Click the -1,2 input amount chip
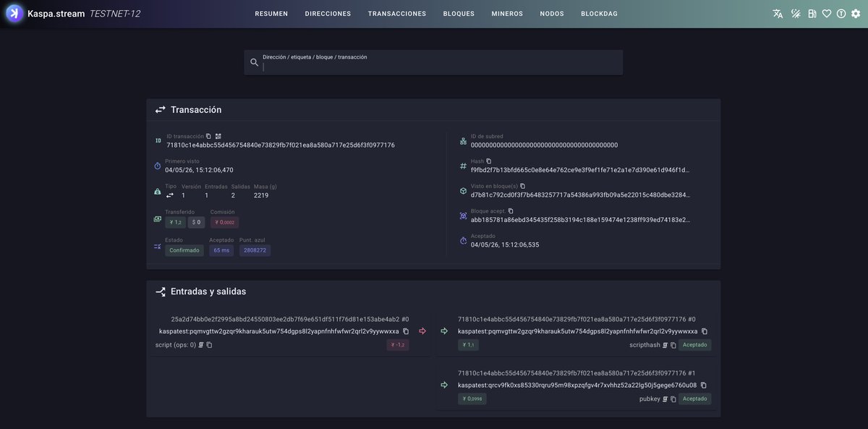The height and width of the screenshot is (429, 868). (398, 345)
